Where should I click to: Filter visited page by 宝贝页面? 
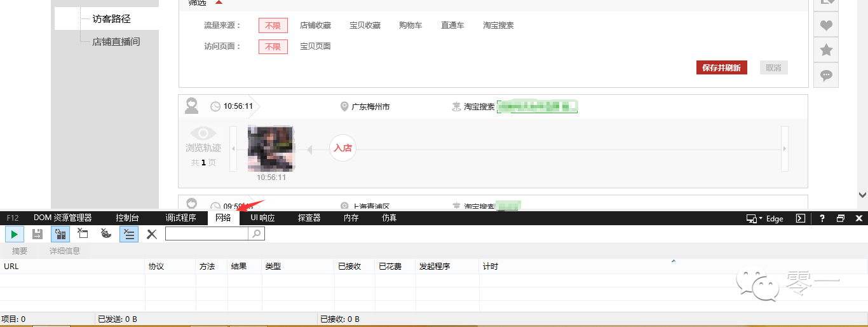point(315,46)
